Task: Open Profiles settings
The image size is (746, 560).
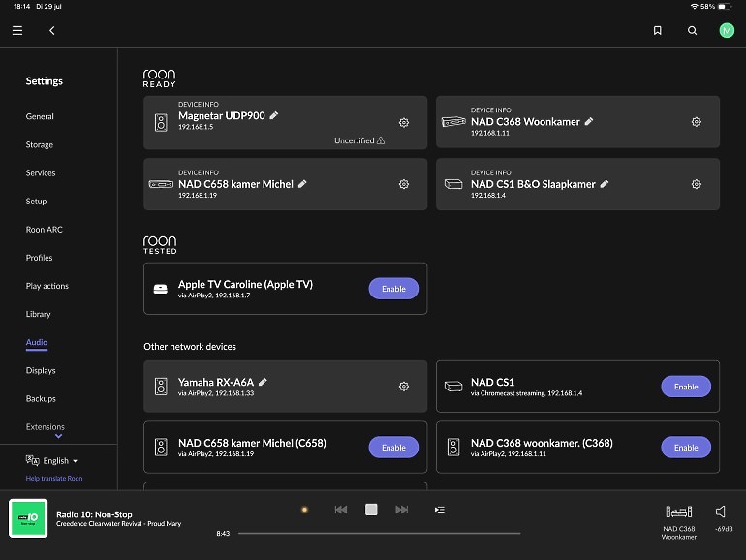Action: pyautogui.click(x=39, y=258)
